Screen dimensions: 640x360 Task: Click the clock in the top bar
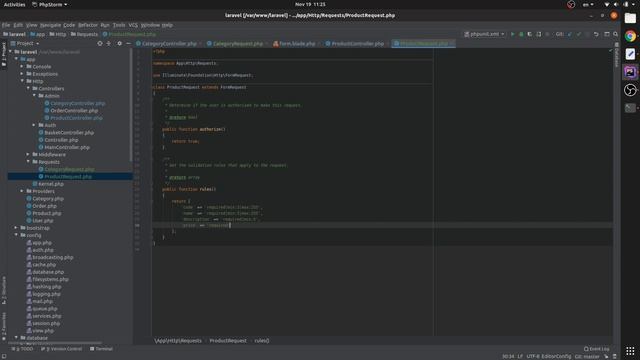310,4
